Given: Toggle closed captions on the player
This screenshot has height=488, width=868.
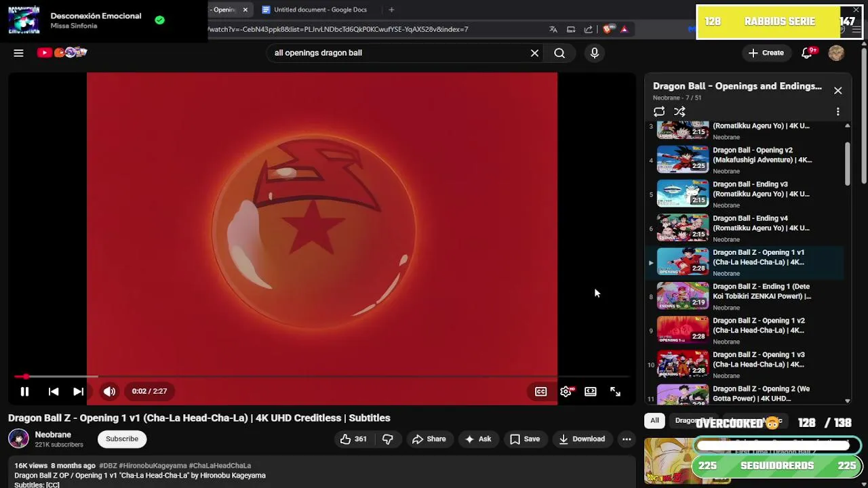Looking at the screenshot, I should [540, 391].
